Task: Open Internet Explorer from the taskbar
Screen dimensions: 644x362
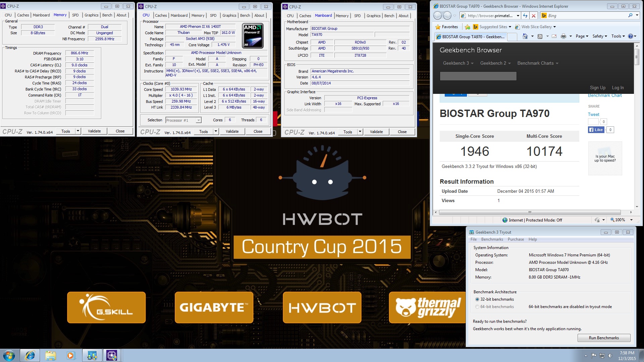Action: coord(30,355)
